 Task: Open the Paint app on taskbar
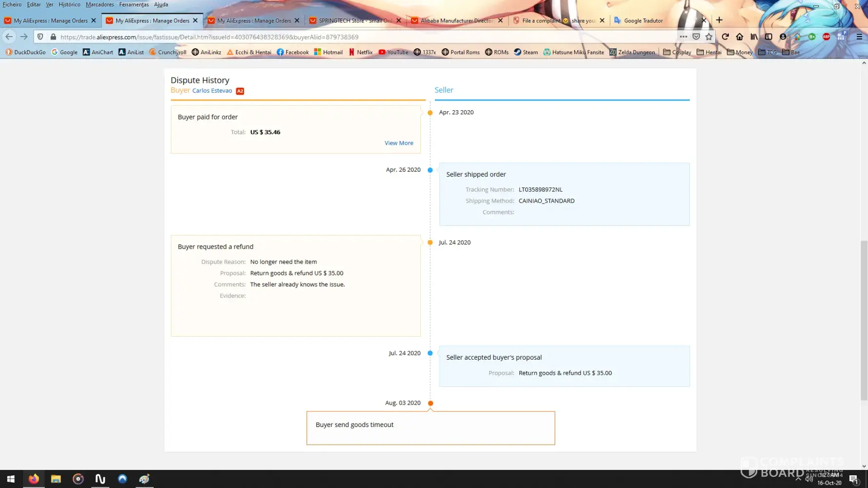144,479
